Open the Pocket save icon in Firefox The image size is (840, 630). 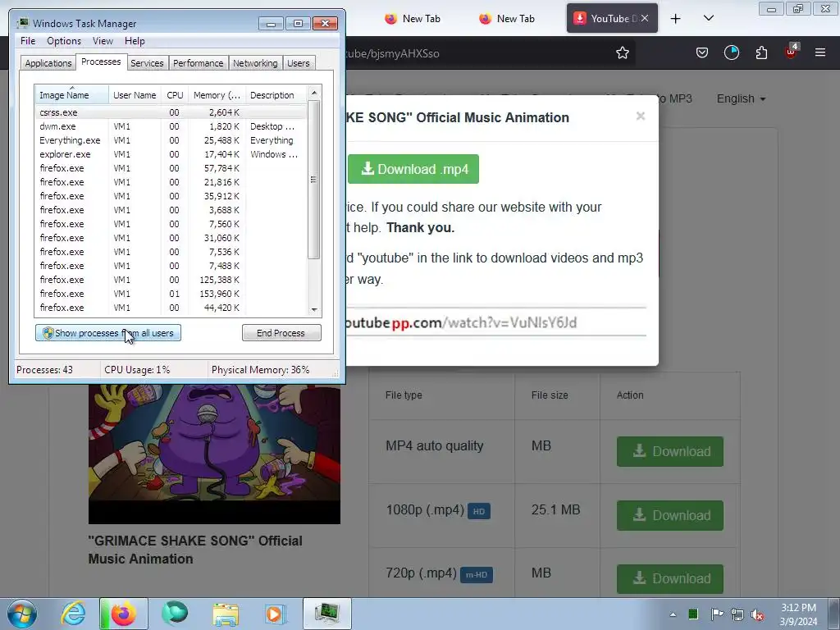702,52
